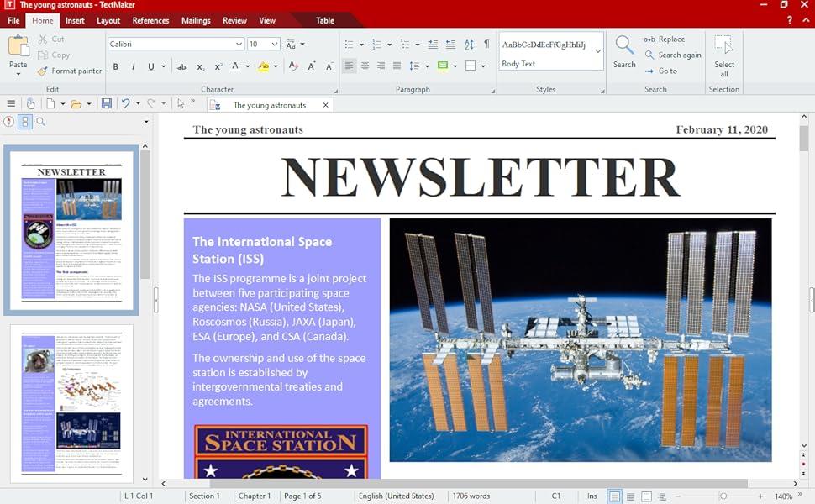Screen dimensions: 815x504
Task: Enable center paragraph alignment
Action: pyautogui.click(x=365, y=66)
